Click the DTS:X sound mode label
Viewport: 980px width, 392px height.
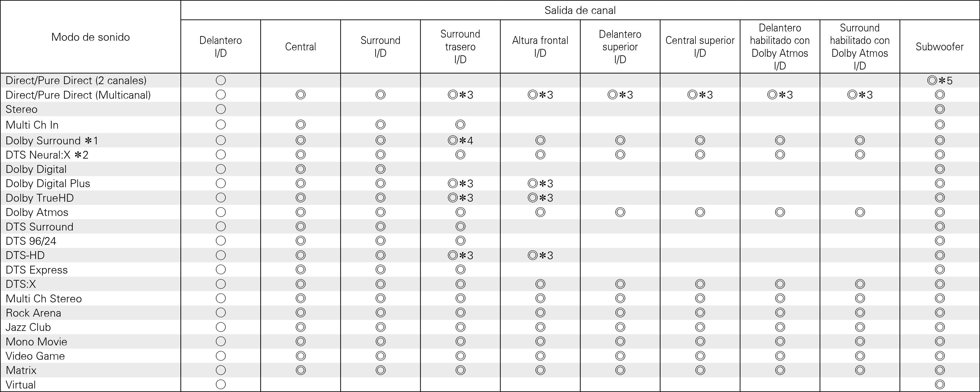(x=21, y=284)
